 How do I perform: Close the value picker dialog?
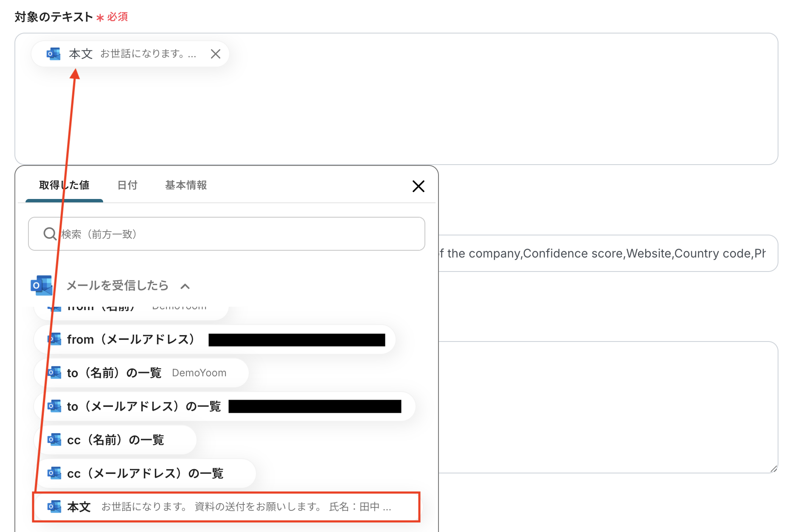pos(418,186)
